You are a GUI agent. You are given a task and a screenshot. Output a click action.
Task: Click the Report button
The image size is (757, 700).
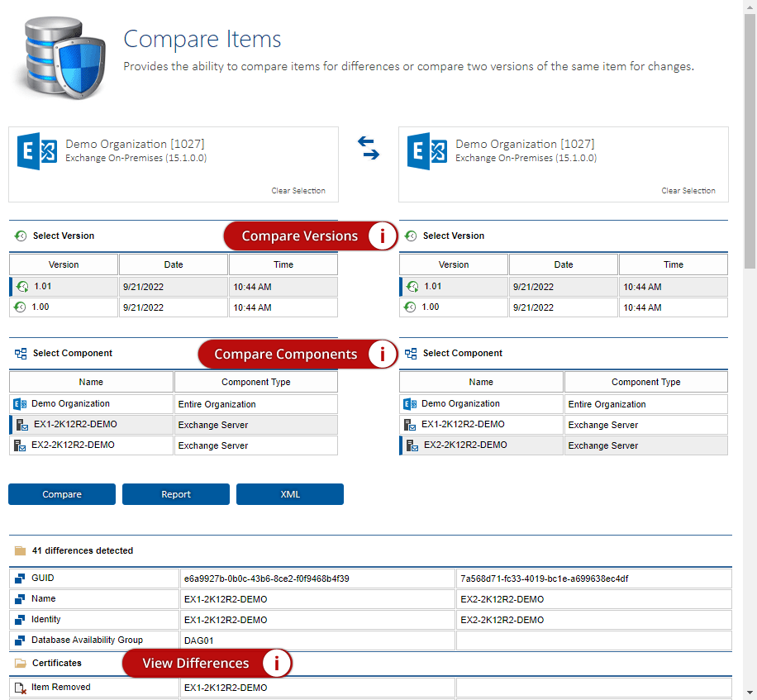pyautogui.click(x=176, y=494)
